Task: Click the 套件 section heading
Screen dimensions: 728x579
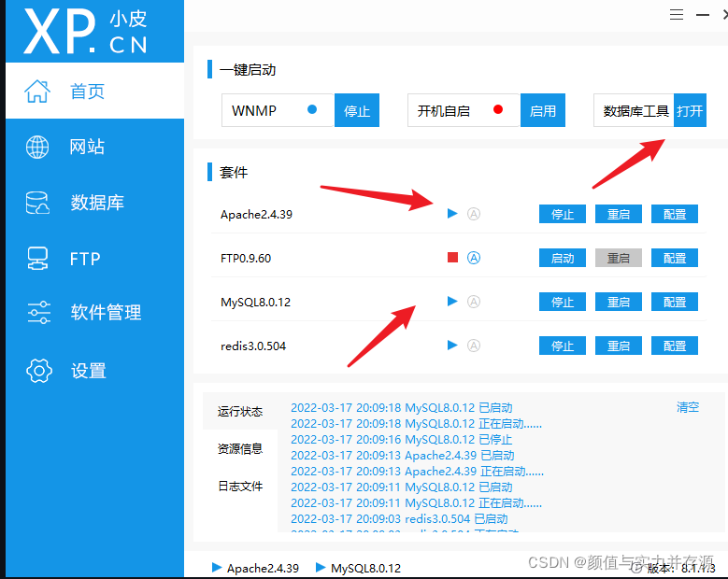Action: [234, 173]
